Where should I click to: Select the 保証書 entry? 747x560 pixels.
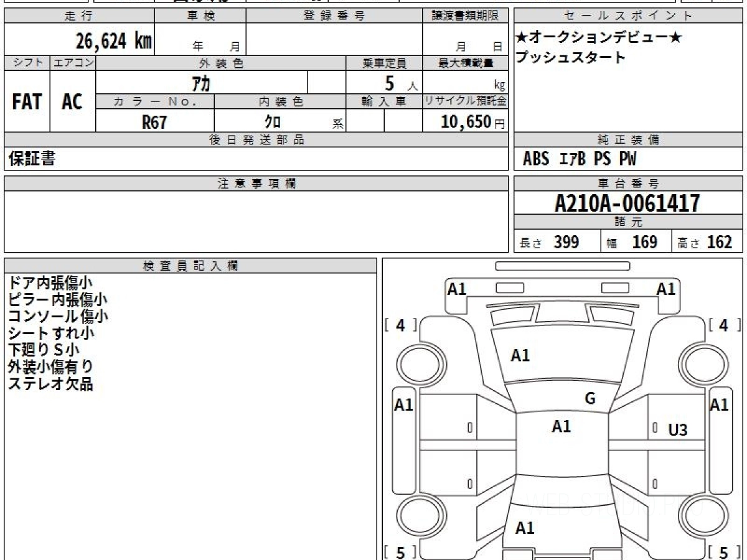[x=32, y=159]
